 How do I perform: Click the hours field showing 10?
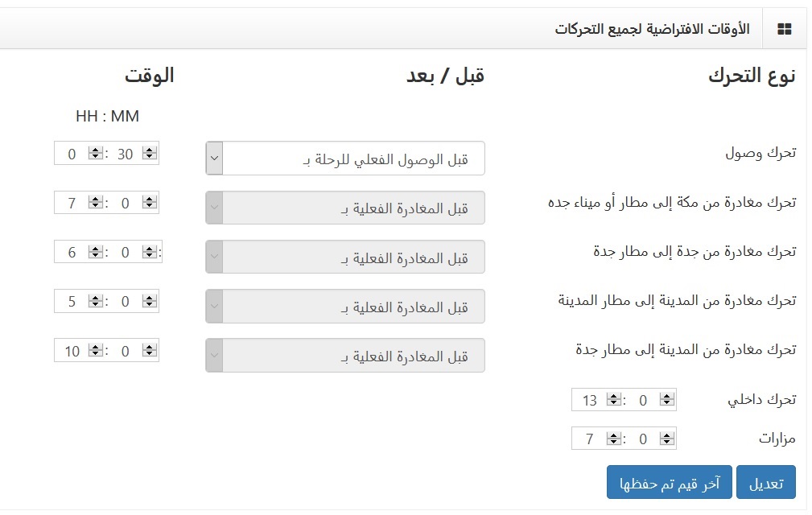coord(71,351)
